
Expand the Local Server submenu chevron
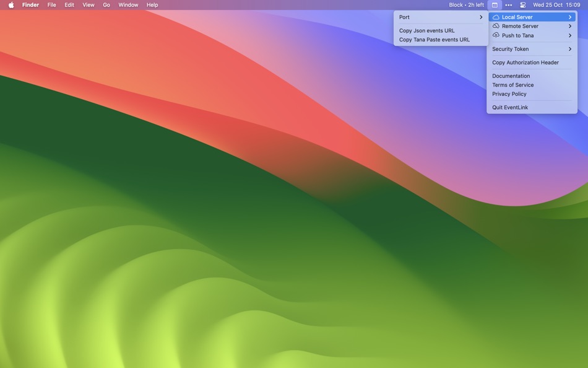click(x=570, y=17)
